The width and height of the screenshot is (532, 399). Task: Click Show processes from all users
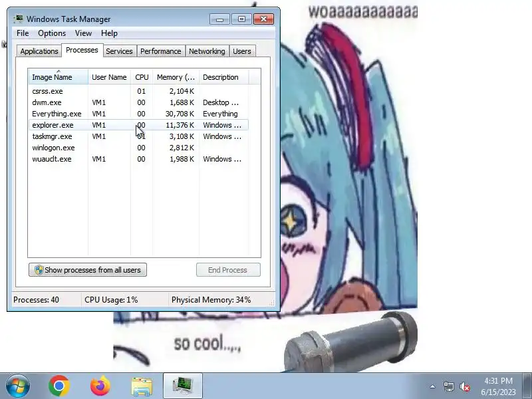pyautogui.click(x=88, y=270)
